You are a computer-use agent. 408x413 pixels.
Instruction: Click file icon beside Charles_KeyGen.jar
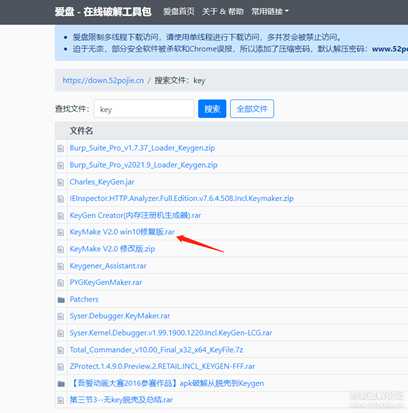[61, 182]
